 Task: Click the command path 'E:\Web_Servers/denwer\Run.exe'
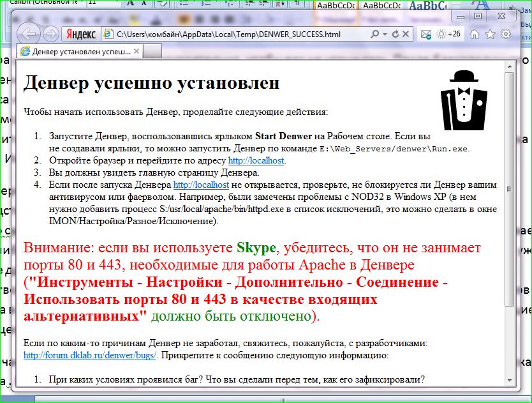coord(394,149)
